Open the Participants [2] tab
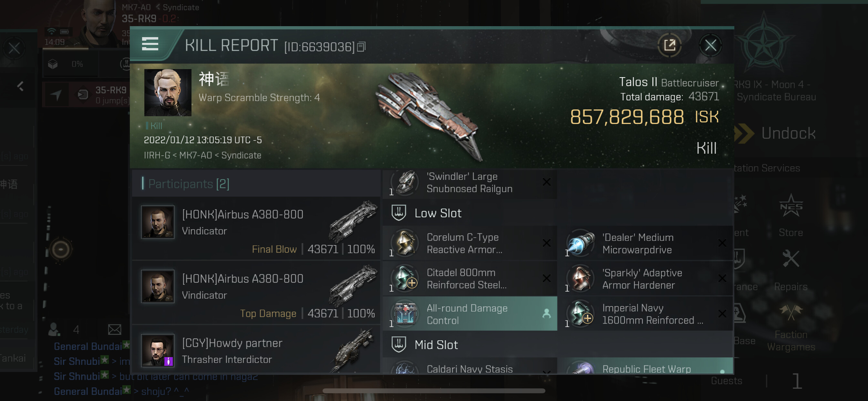Screen dimensions: 868x401 [x=189, y=184]
